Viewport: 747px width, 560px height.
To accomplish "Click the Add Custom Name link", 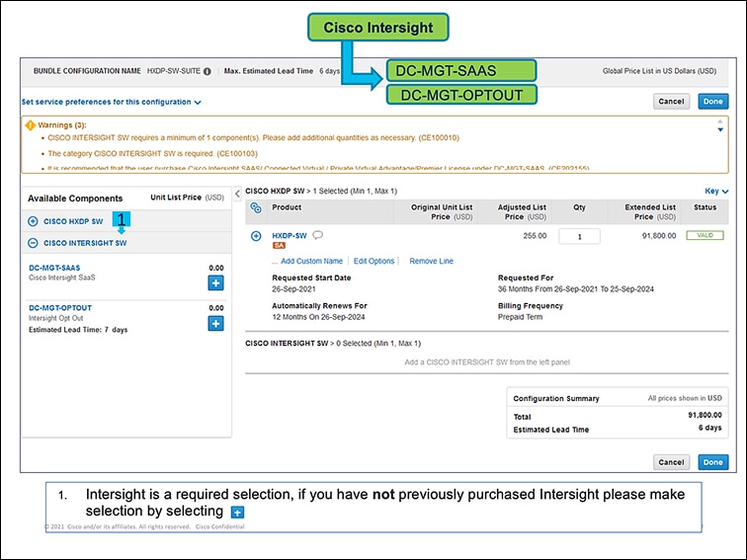I will pos(311,261).
